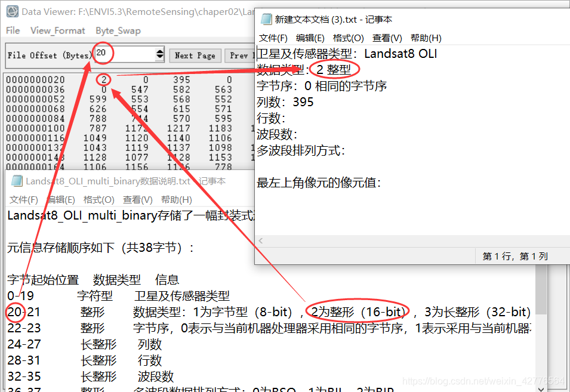
Task: Open File menu in Data Viewer
Action: 13,30
